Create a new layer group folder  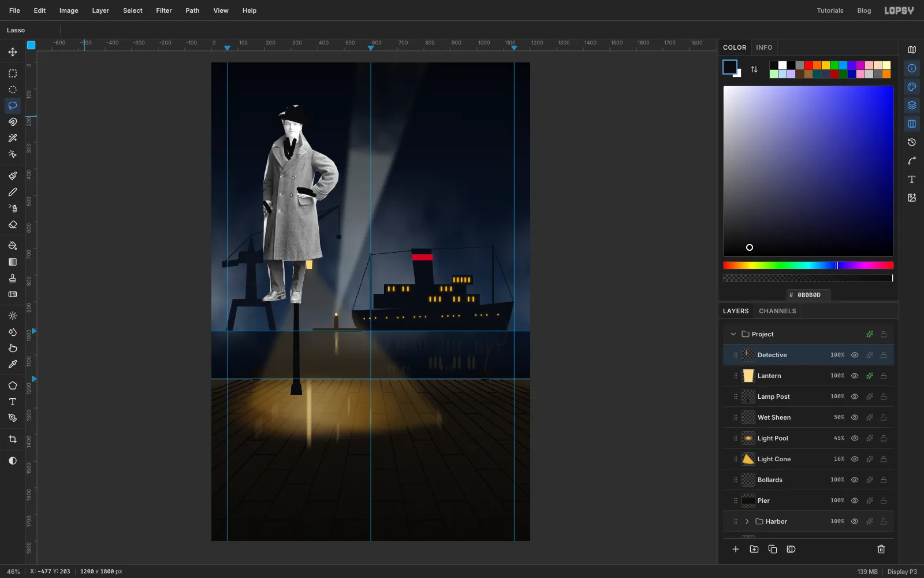click(754, 549)
